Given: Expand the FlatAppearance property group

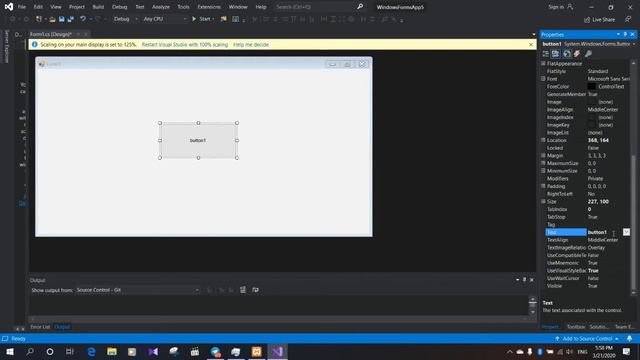Looking at the screenshot, I should (x=543, y=64).
